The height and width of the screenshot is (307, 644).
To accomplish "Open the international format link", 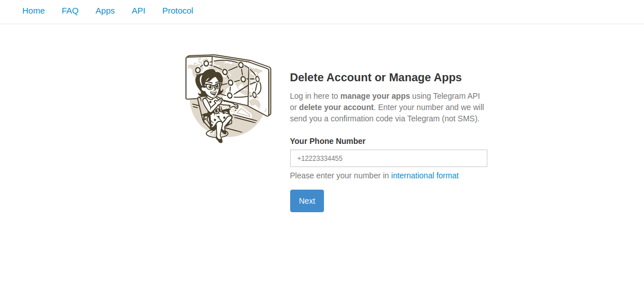I will (425, 176).
